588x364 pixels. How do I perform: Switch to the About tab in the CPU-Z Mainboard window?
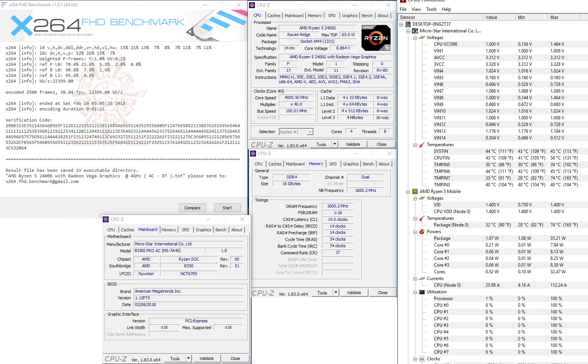point(237,230)
